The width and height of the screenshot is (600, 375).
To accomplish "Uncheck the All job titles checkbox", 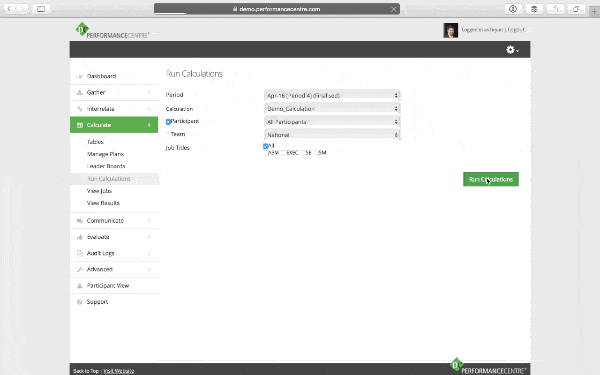I will pos(266,146).
